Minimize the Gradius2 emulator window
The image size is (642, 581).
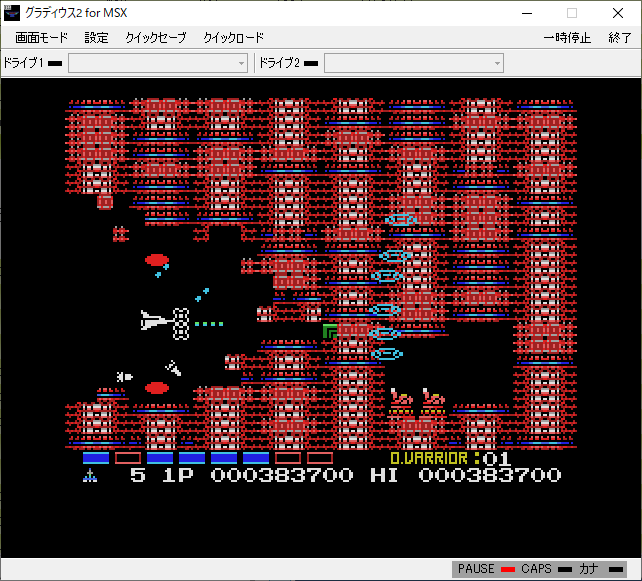(x=527, y=13)
